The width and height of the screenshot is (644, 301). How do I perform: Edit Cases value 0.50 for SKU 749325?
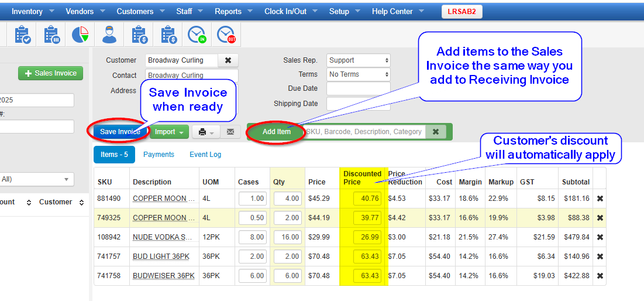253,218
